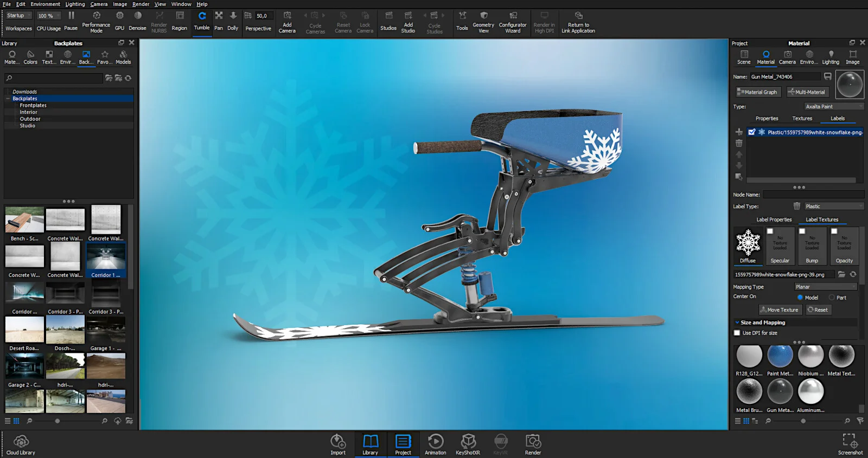Open the material Type dropdown
The height and width of the screenshot is (458, 868).
[x=833, y=107]
